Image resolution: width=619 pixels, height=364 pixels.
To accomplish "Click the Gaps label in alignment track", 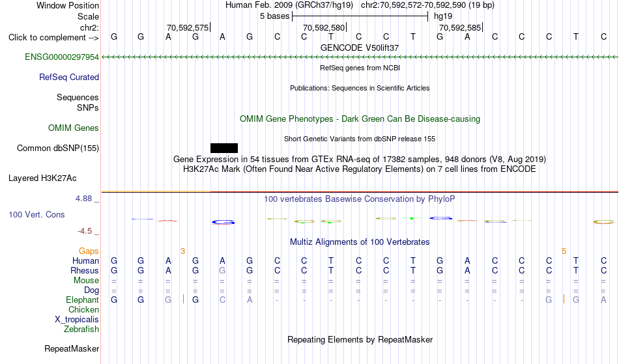I will 89,251.
